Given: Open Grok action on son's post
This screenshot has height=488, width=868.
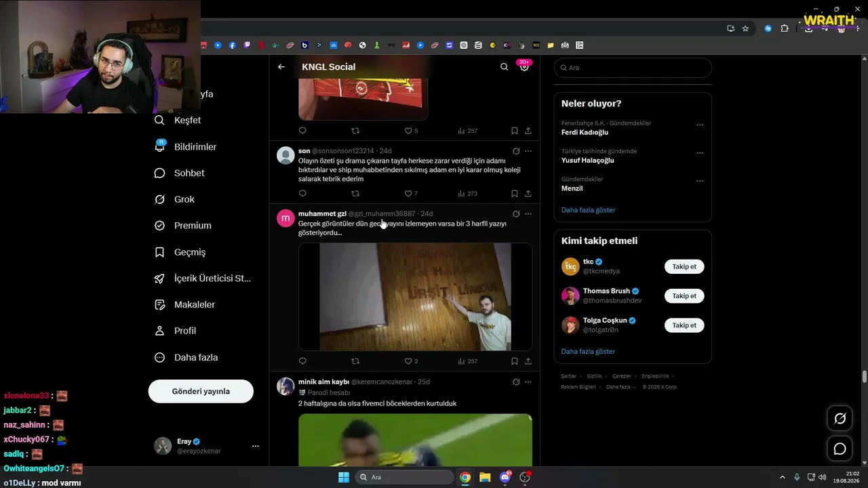Looking at the screenshot, I should tap(516, 151).
